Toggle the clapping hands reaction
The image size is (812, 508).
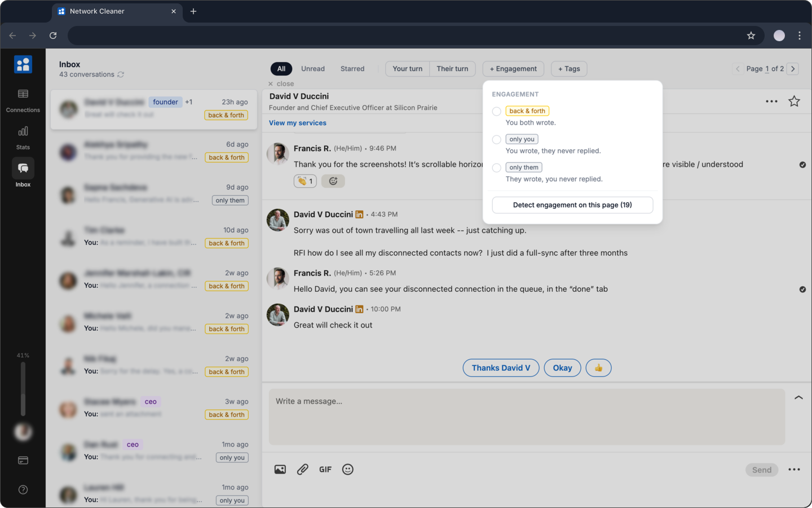[x=305, y=181]
